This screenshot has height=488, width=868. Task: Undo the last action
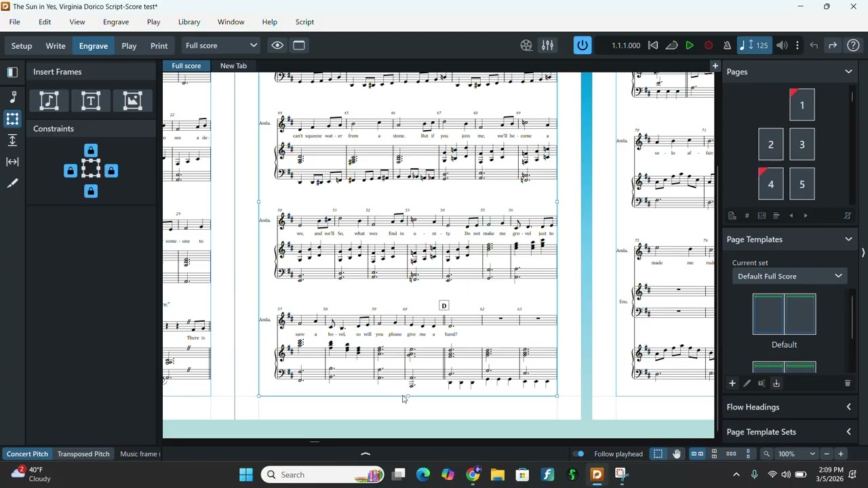point(814,45)
